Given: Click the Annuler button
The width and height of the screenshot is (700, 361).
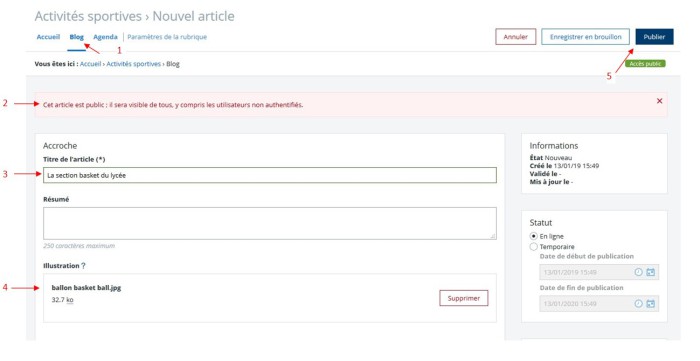Looking at the screenshot, I should point(516,37).
